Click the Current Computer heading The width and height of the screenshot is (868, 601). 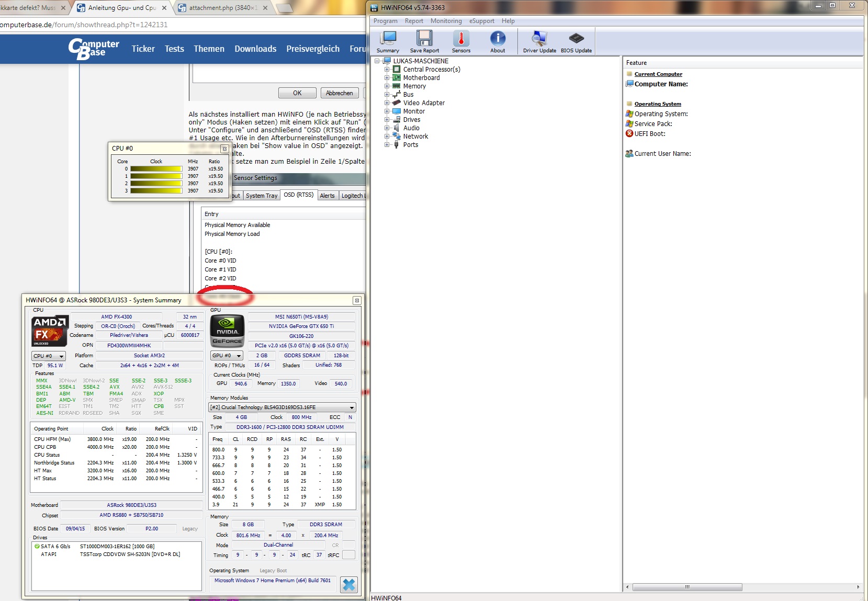coord(658,74)
